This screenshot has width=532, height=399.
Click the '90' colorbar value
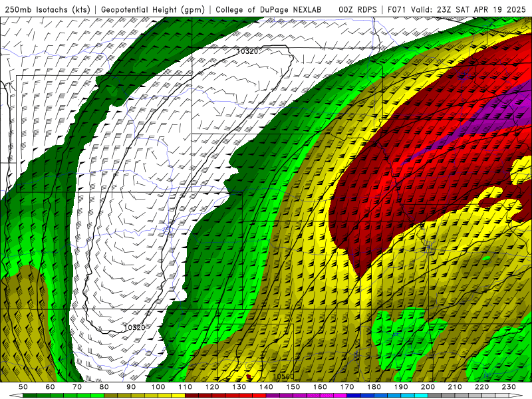[131, 387]
